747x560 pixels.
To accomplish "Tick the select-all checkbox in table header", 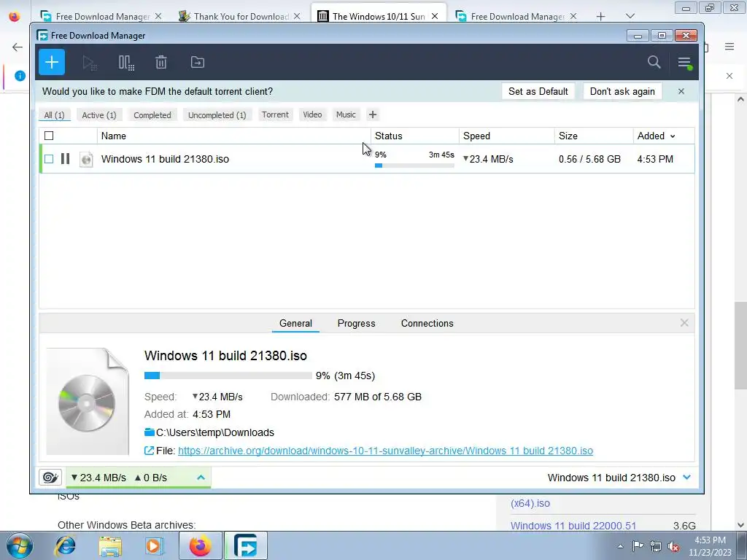I will coord(49,136).
